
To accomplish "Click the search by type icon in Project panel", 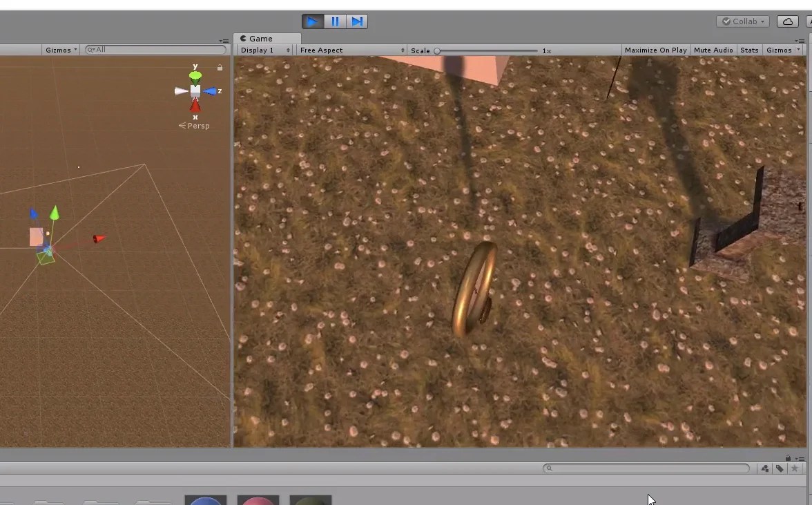I will 764,468.
